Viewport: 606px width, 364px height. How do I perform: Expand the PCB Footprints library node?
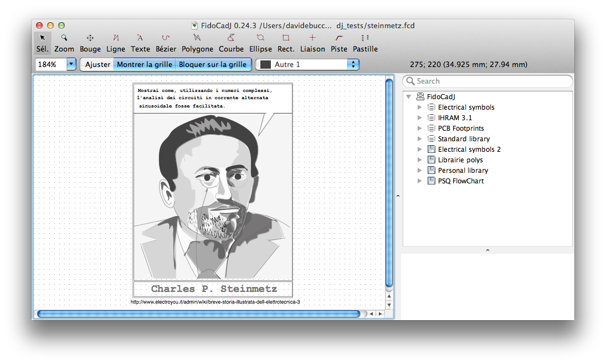420,129
